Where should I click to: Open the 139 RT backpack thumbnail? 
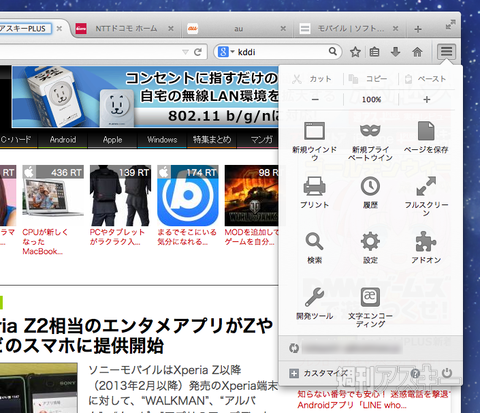[x=120, y=195]
